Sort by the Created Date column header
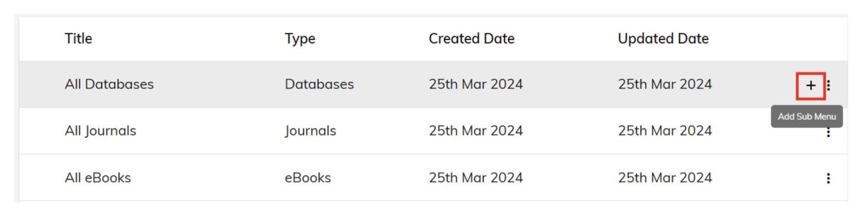Viewport: 868px width, 214px height. tap(472, 38)
